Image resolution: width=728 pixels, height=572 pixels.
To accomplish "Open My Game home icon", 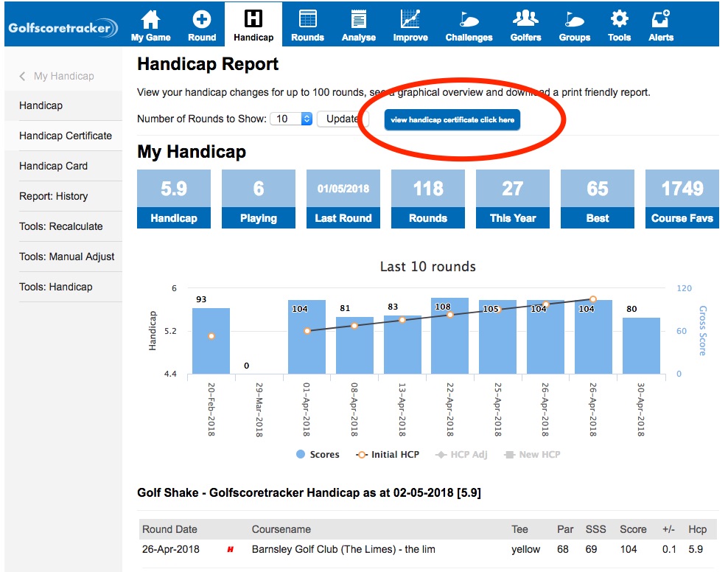I will pyautogui.click(x=150, y=20).
